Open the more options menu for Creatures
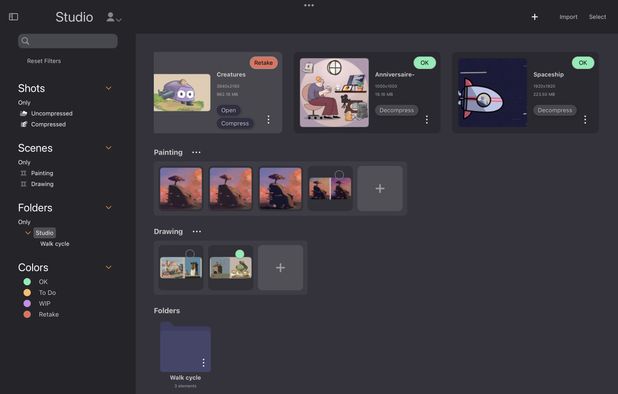The height and width of the screenshot is (394, 618). tap(268, 120)
